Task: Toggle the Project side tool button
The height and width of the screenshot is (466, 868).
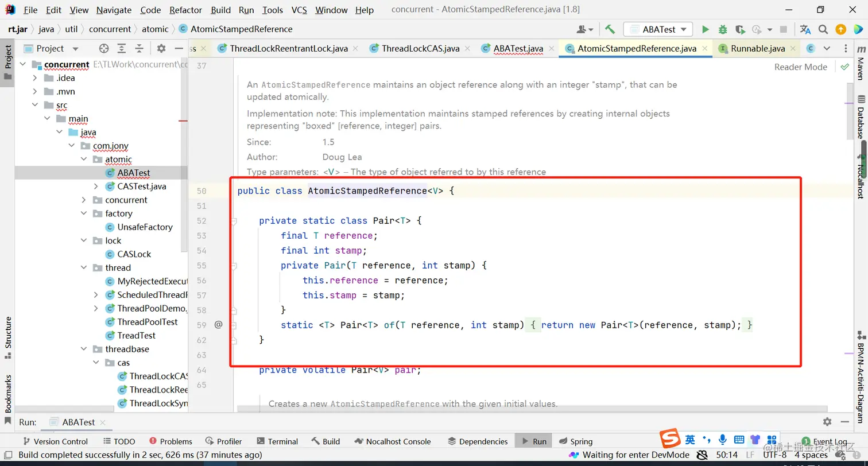Action: click(8, 62)
